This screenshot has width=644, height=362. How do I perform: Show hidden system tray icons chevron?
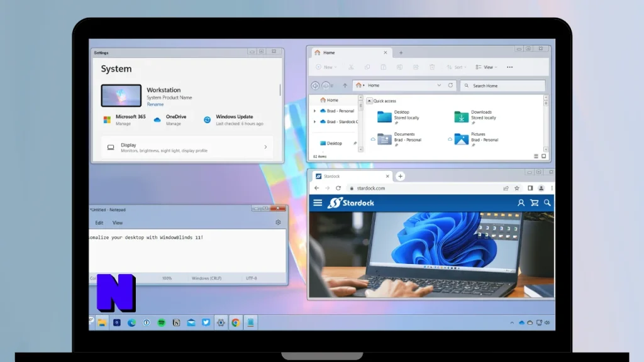512,323
